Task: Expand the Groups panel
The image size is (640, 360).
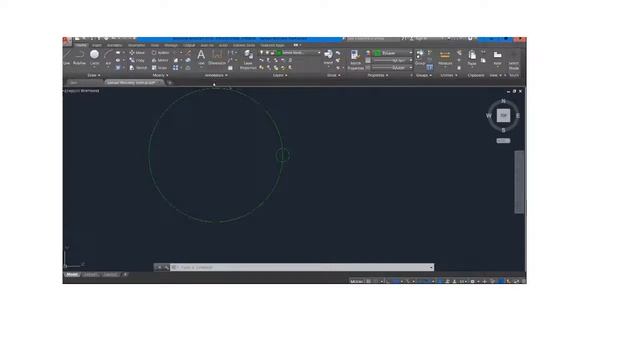Action: [x=423, y=75]
